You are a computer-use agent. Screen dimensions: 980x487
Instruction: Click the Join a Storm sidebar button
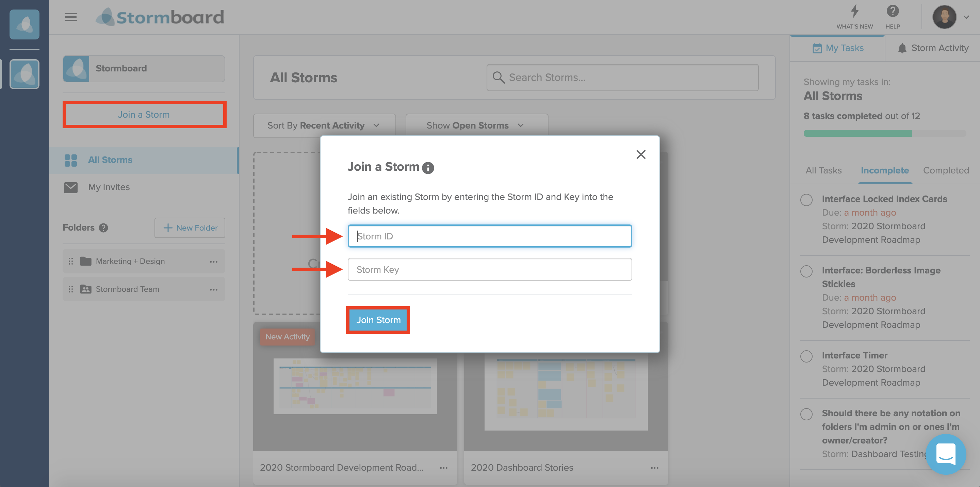pos(143,114)
